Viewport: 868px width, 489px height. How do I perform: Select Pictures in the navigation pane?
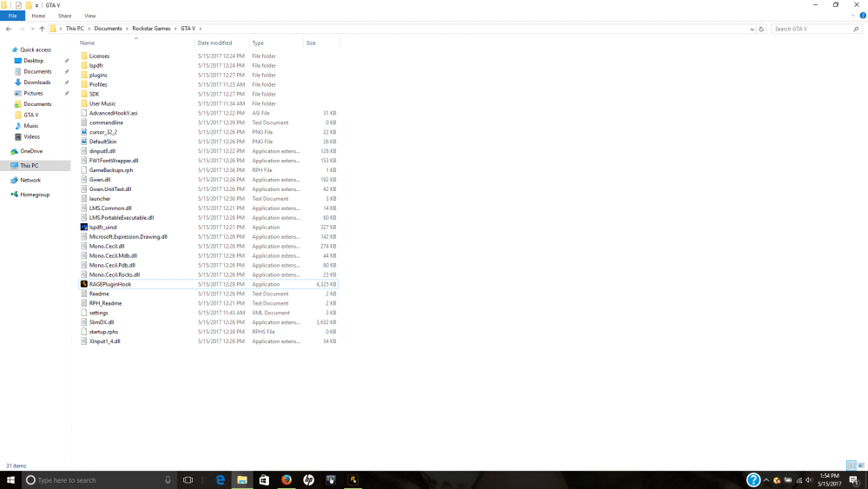click(33, 94)
